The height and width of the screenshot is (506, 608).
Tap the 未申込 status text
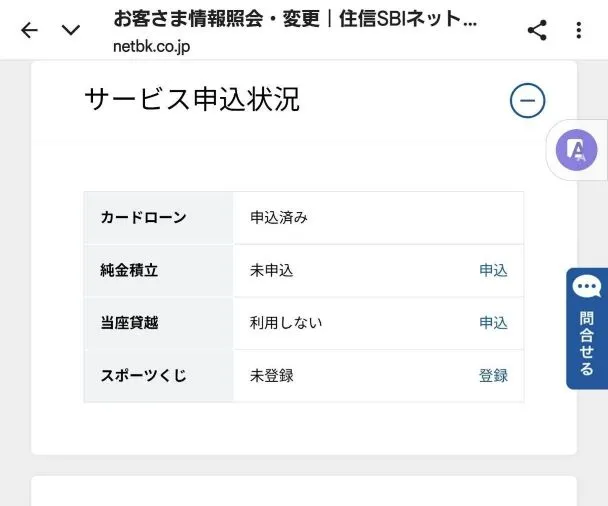coord(271,271)
